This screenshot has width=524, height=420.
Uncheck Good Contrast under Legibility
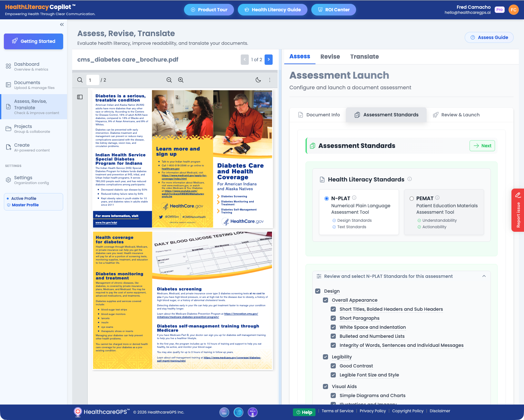(333, 366)
